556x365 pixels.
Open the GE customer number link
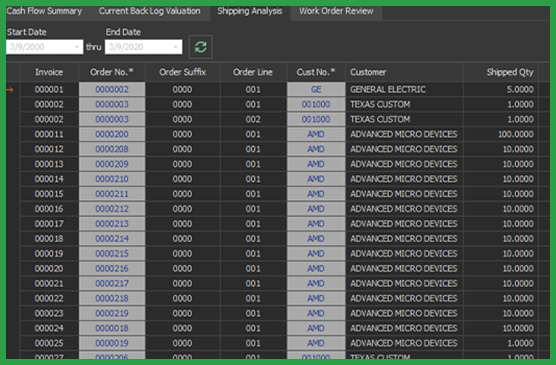click(316, 89)
